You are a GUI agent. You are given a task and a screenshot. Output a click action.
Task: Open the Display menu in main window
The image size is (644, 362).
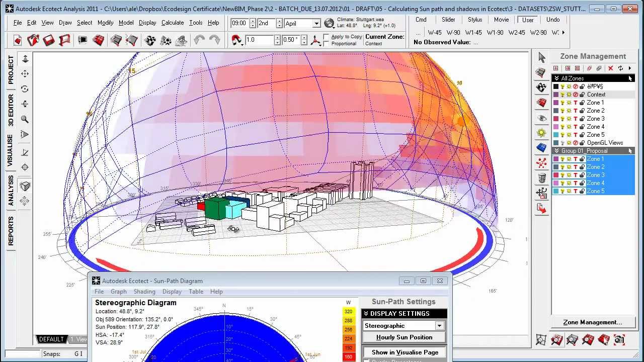coord(147,23)
